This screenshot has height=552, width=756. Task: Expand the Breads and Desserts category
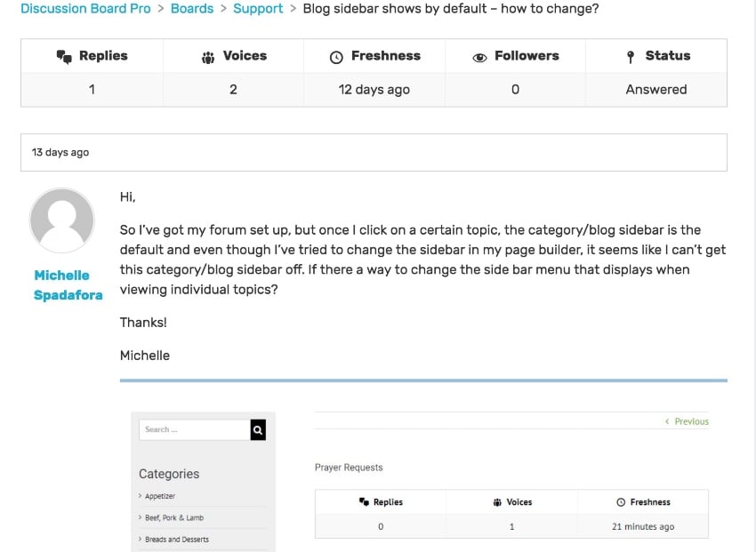pyautogui.click(x=176, y=540)
